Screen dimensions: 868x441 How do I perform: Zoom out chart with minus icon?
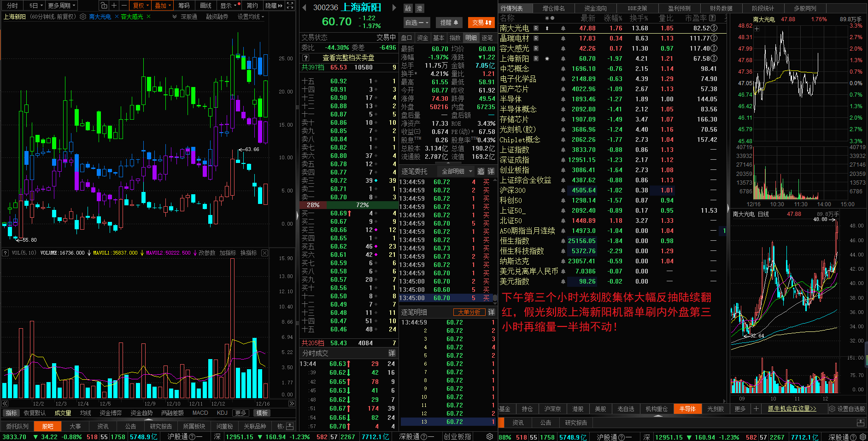point(124,6)
